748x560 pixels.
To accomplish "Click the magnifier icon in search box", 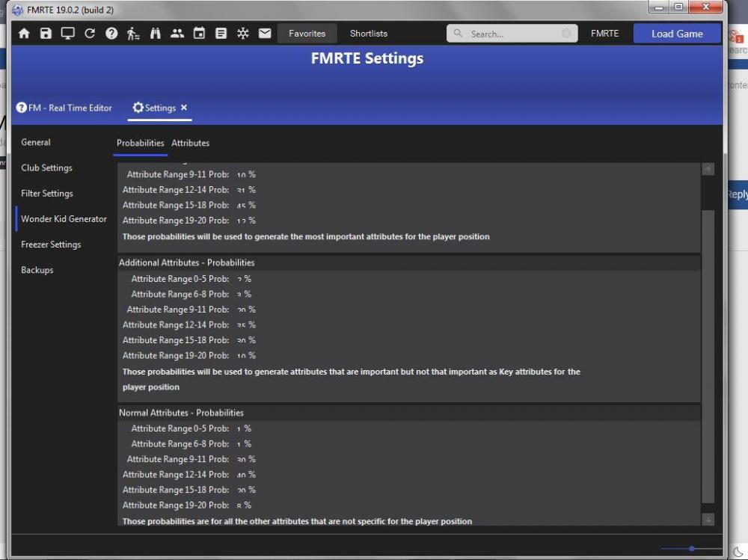I will click(x=458, y=34).
